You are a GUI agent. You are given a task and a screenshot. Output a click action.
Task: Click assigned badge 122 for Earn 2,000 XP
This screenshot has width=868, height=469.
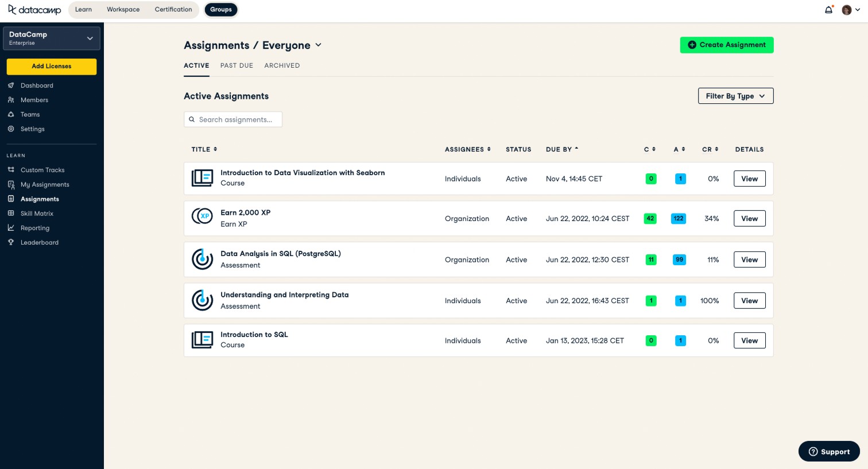pos(679,219)
